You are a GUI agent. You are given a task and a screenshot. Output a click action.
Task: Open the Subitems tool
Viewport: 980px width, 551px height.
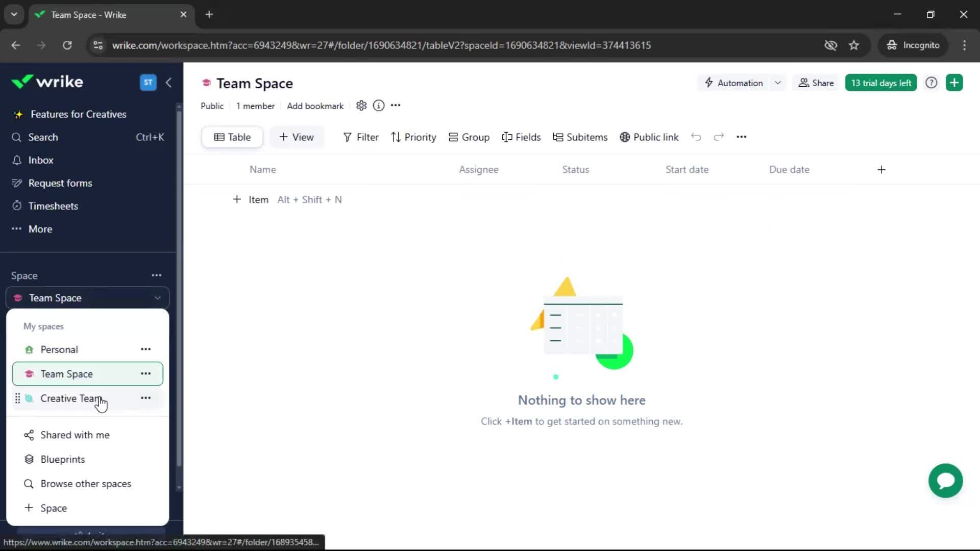[x=580, y=137]
